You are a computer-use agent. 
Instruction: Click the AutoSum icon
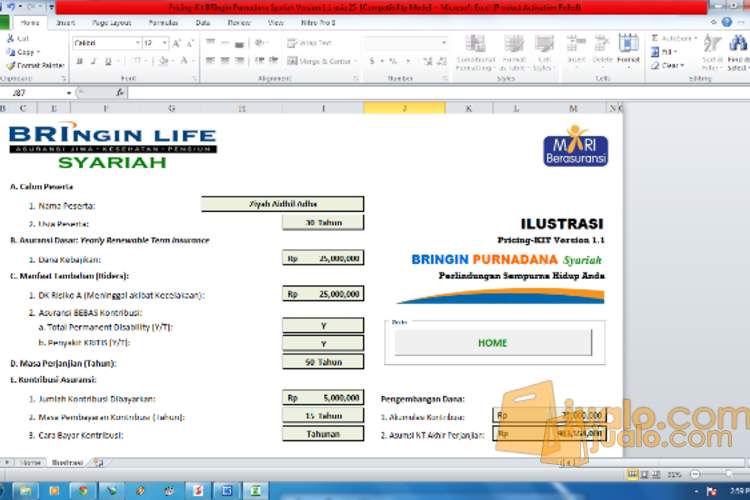point(655,38)
